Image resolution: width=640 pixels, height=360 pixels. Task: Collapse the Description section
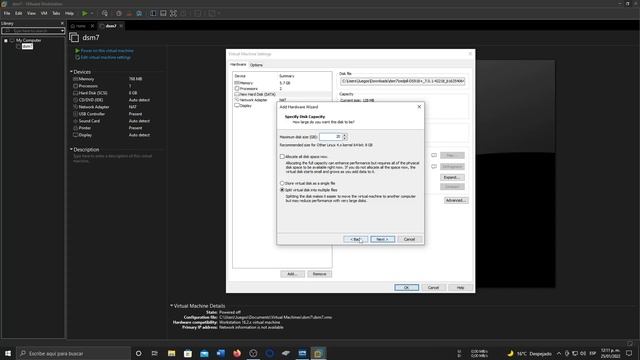point(71,150)
